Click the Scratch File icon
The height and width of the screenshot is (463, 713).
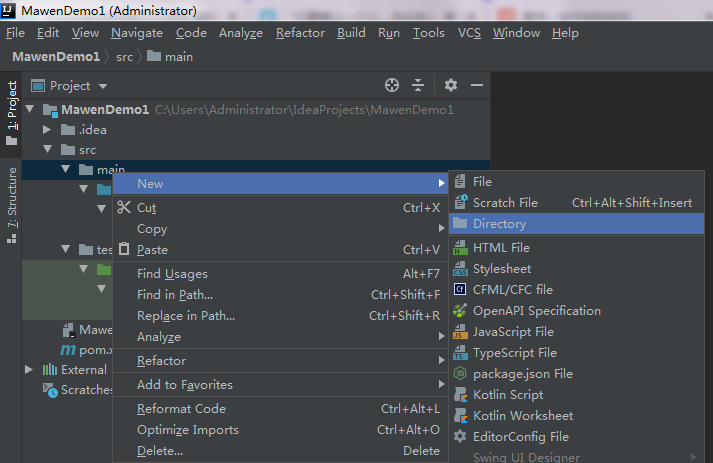(x=461, y=202)
